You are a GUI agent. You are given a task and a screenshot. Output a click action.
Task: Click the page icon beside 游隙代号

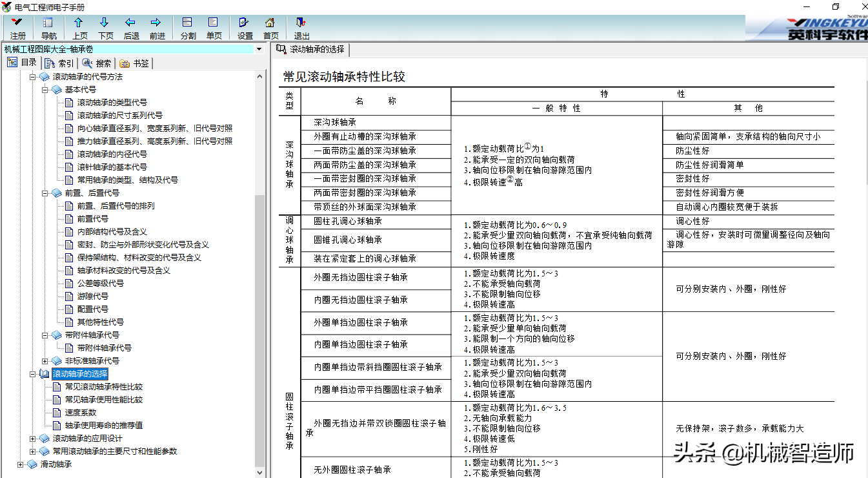pyautogui.click(x=70, y=296)
